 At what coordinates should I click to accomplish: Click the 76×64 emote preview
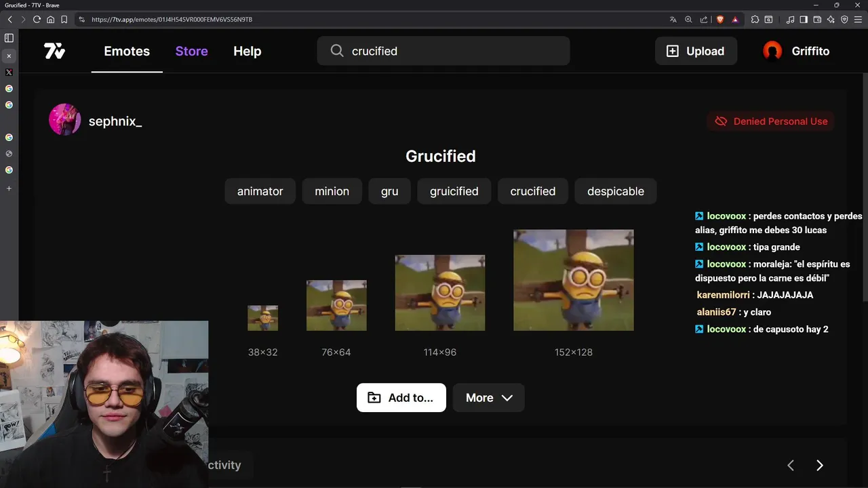click(336, 306)
